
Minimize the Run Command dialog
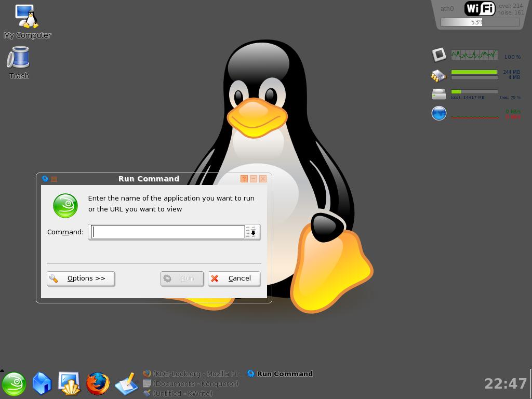click(x=254, y=179)
